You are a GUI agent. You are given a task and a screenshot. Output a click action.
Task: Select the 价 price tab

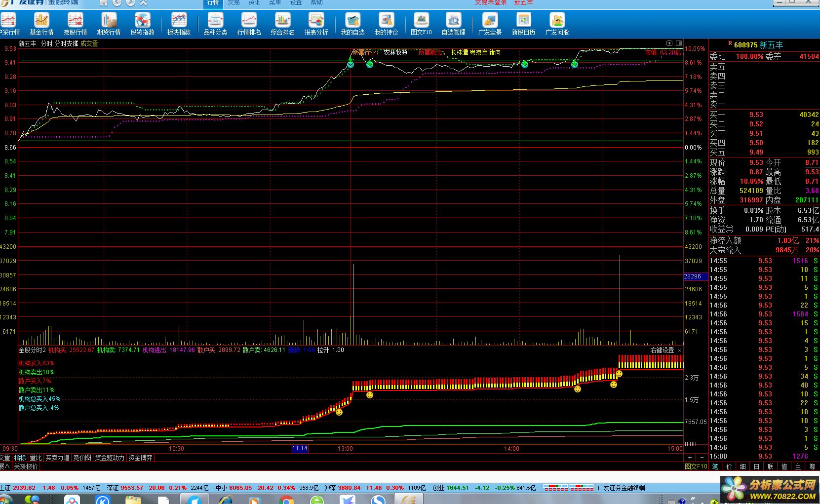[x=729, y=466]
